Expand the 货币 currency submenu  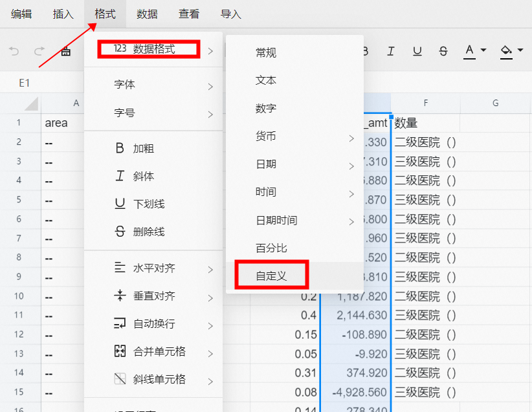pos(294,136)
